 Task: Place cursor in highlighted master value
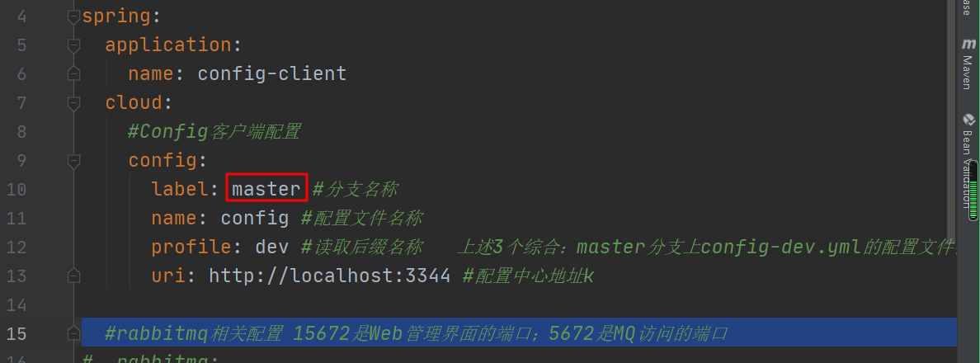(x=266, y=189)
